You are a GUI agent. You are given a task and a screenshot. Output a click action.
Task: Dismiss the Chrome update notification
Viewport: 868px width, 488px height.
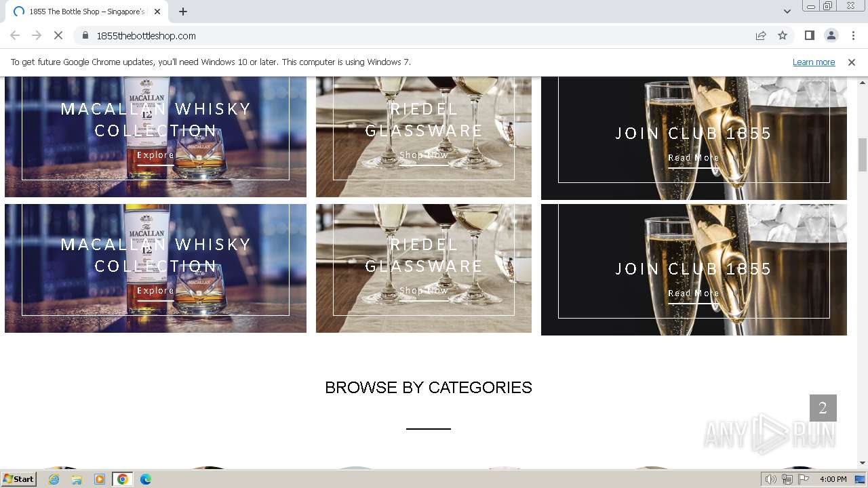852,62
